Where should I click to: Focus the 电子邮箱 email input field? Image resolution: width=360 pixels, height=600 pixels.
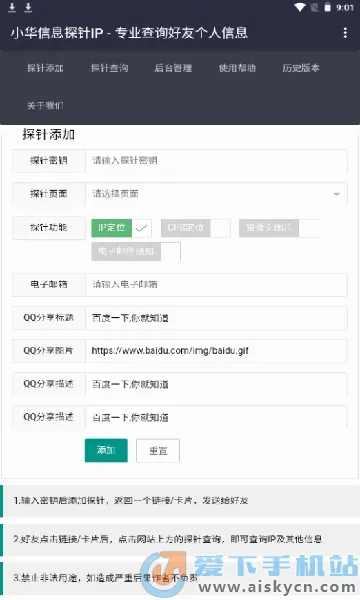click(216, 285)
